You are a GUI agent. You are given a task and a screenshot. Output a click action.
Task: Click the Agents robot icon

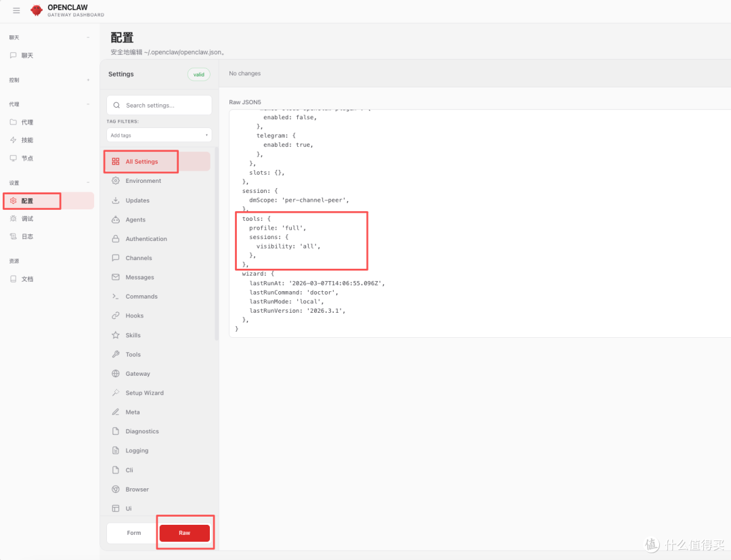point(116,219)
